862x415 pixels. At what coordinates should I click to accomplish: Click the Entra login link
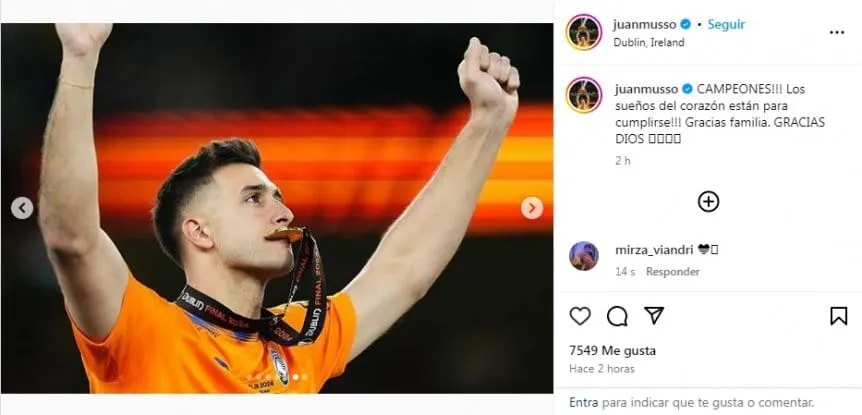(x=584, y=402)
